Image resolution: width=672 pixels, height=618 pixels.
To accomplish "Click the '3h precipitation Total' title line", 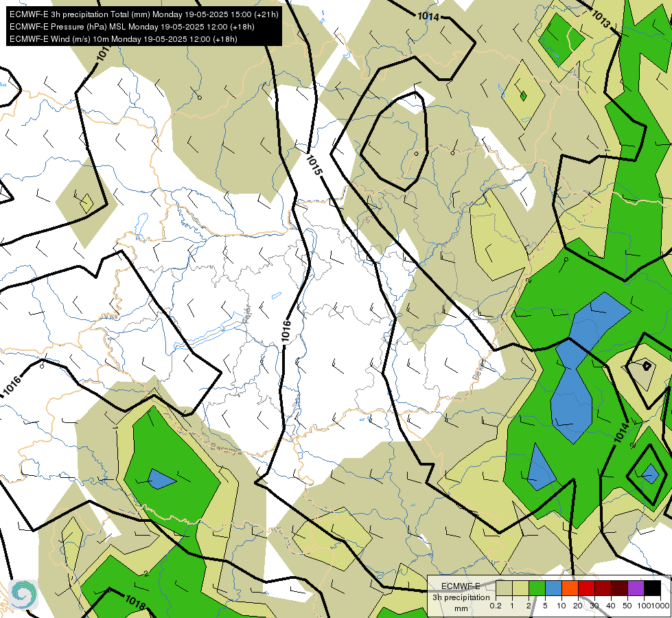I will (x=144, y=14).
